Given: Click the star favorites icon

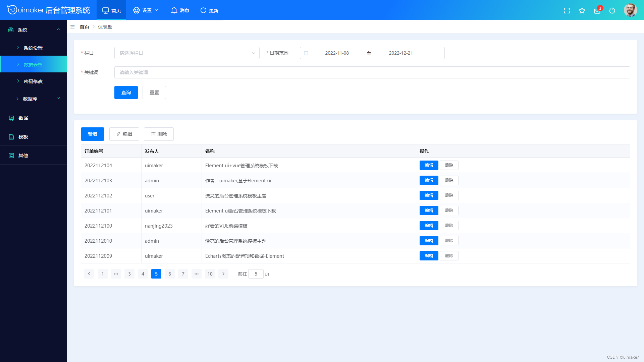Looking at the screenshot, I should click(582, 11).
